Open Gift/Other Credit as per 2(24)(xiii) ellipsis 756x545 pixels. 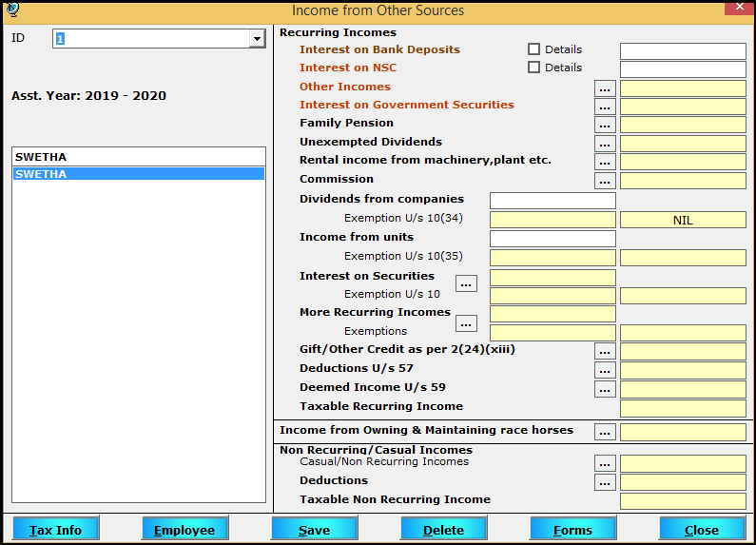[x=605, y=351]
